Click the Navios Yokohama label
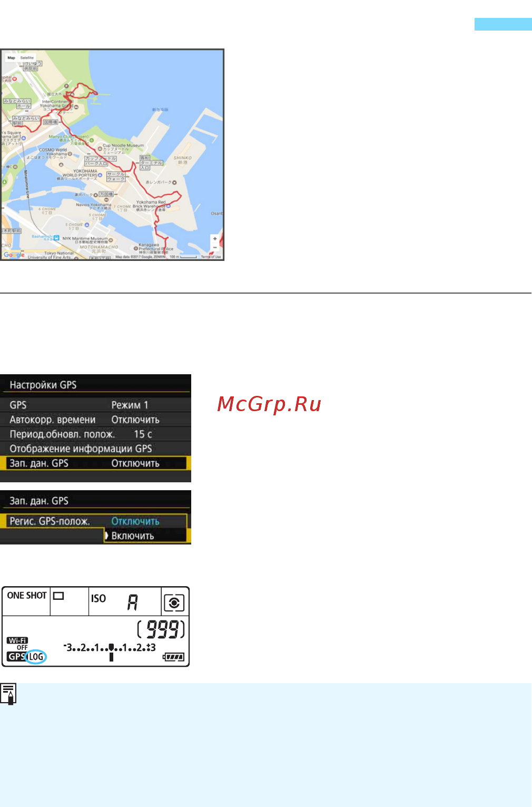Viewport: 532px width, 807px height. 94,205
